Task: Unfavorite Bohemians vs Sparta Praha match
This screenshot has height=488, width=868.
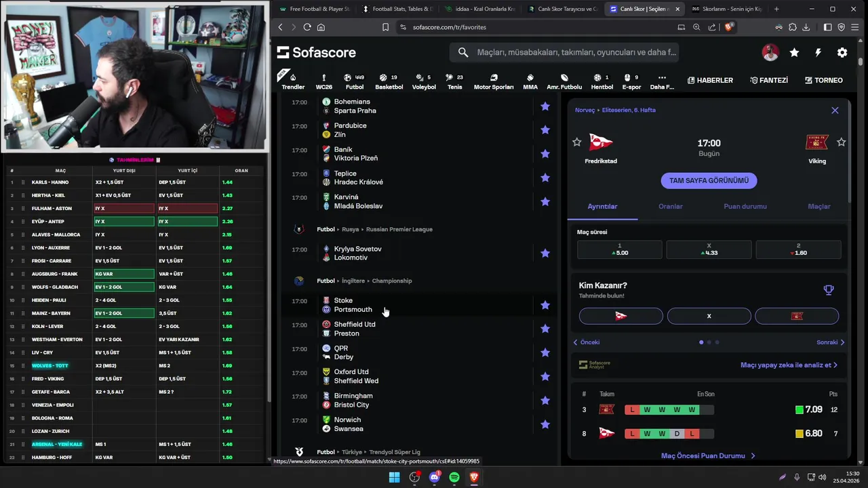Action: (x=545, y=106)
